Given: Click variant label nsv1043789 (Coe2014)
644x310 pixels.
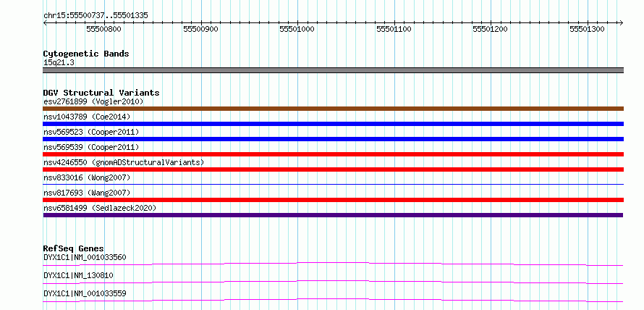Looking at the screenshot, I should coord(87,117).
